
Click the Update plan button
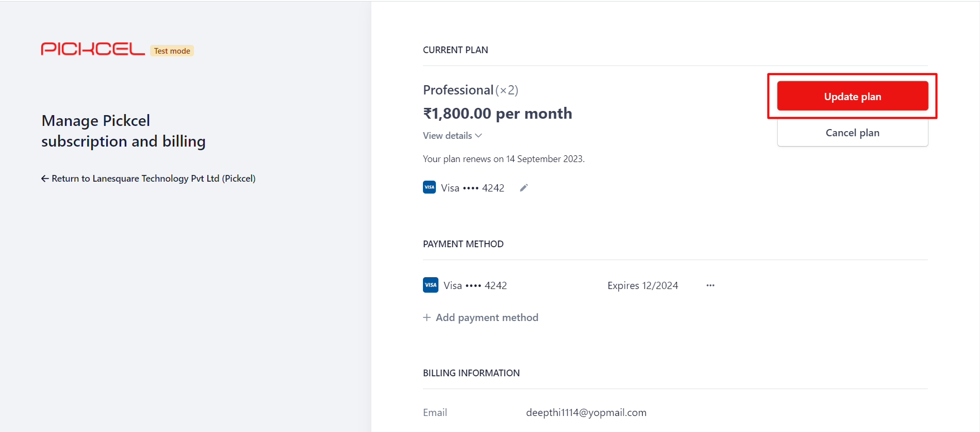853,96
